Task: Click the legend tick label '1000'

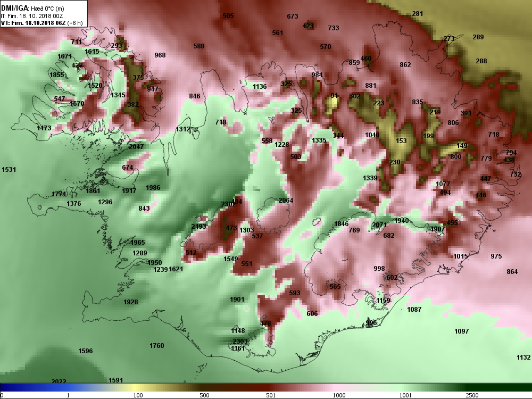Action: click(339, 395)
